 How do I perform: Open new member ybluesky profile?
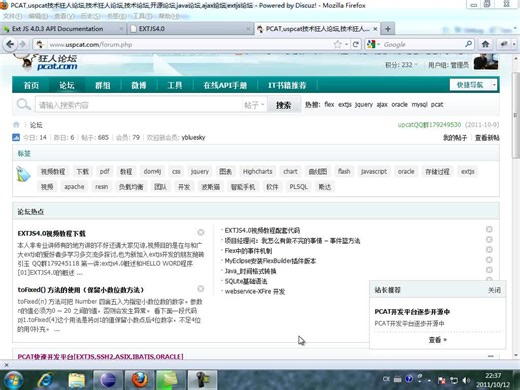click(193, 137)
